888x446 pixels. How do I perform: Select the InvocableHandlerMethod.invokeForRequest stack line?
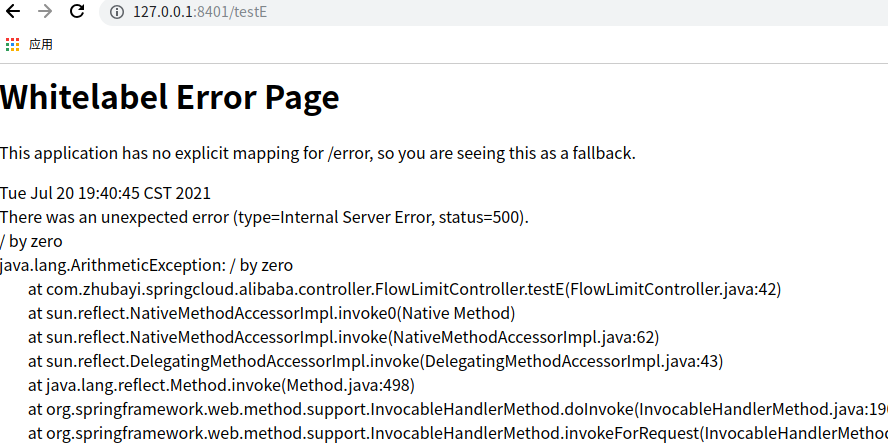tap(458, 434)
